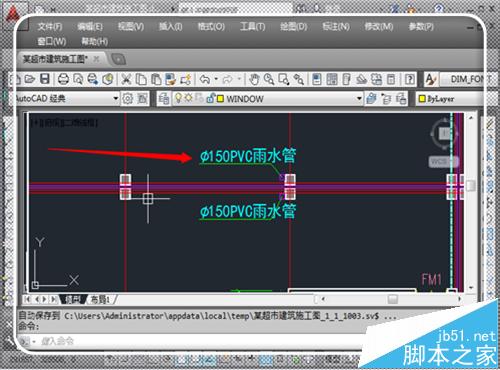Viewport: 500px width, 370px height.
Task: Open the WINDOW layer dropdown list
Action: 359,99
